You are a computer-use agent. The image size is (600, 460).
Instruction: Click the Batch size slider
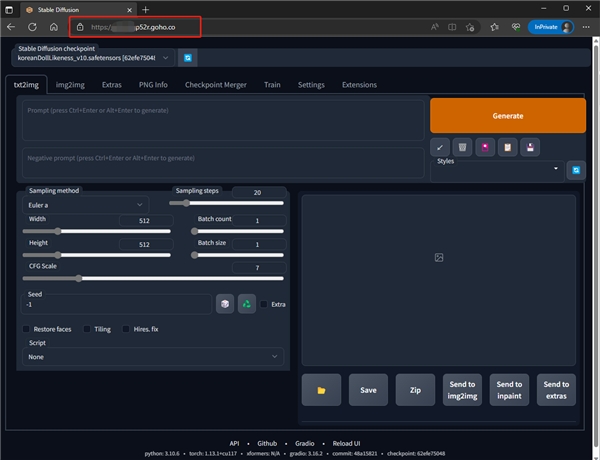[237, 255]
